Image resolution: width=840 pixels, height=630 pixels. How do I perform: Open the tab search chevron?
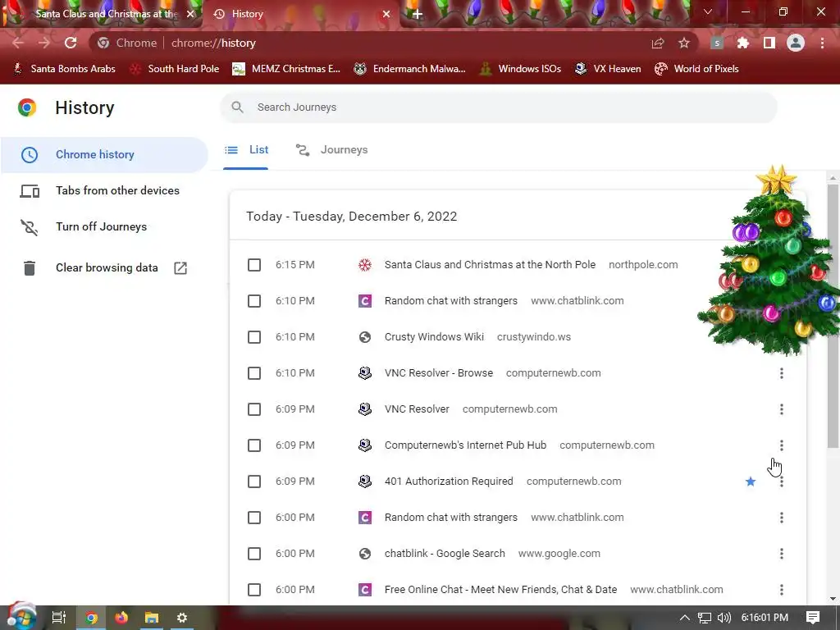pyautogui.click(x=708, y=11)
